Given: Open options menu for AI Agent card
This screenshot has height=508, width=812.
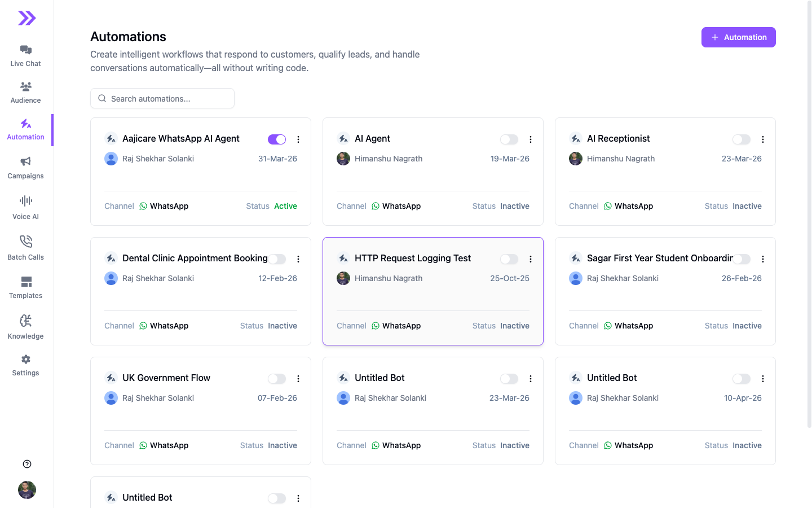Looking at the screenshot, I should [x=531, y=139].
